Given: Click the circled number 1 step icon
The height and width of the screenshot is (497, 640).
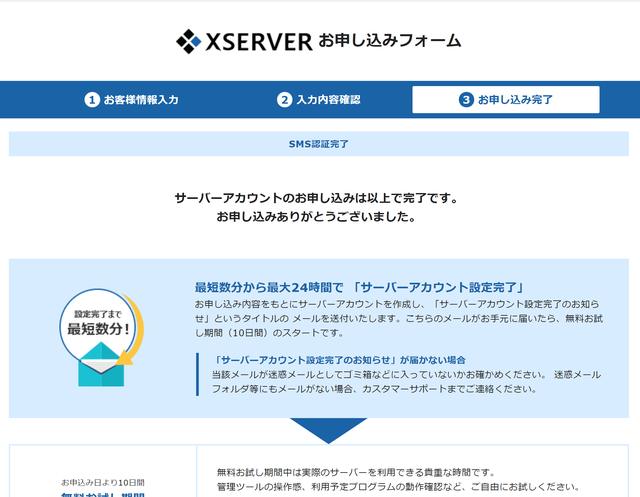Looking at the screenshot, I should pos(92,100).
